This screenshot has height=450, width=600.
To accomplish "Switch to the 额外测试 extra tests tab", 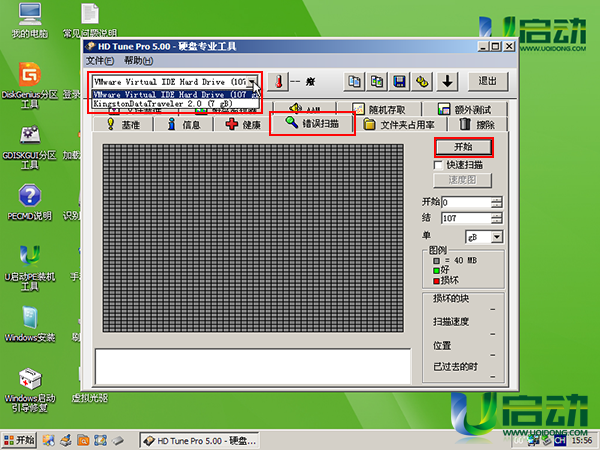I will click(x=465, y=109).
